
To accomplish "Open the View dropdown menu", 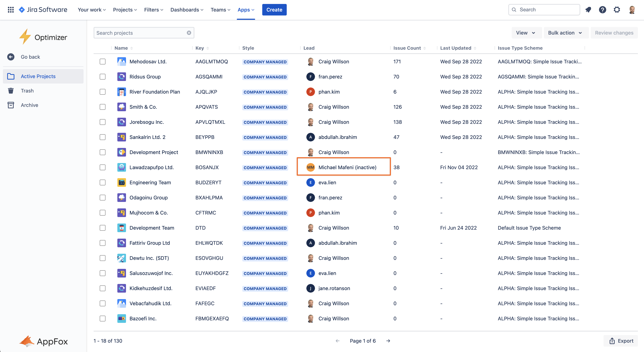I will (526, 33).
